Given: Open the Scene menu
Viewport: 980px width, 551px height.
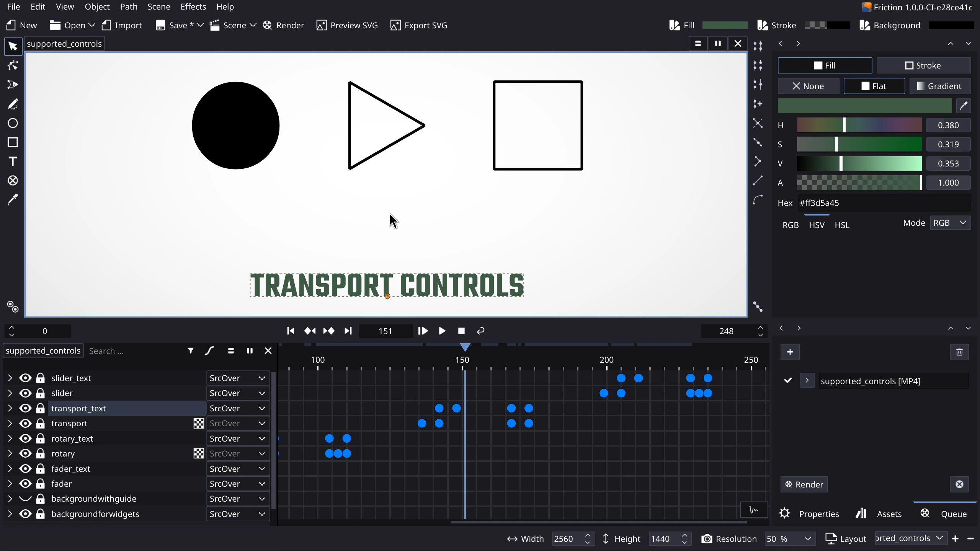Looking at the screenshot, I should pos(159,7).
